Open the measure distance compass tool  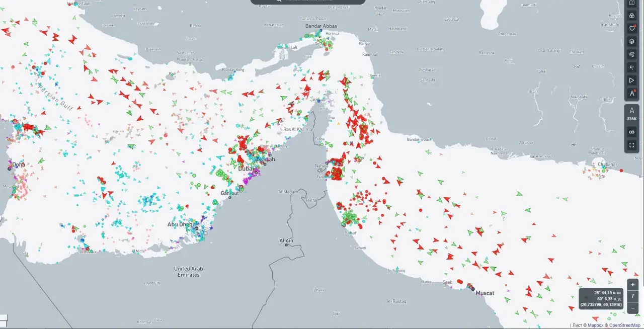632,94
